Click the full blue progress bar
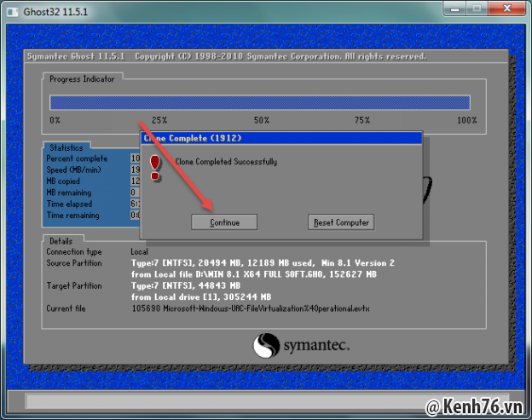 [260, 103]
